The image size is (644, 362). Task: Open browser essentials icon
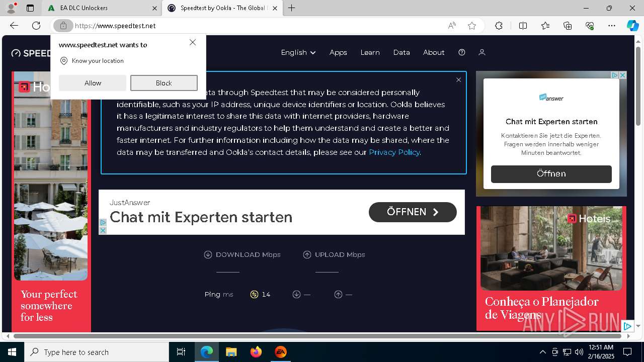pyautogui.click(x=590, y=26)
